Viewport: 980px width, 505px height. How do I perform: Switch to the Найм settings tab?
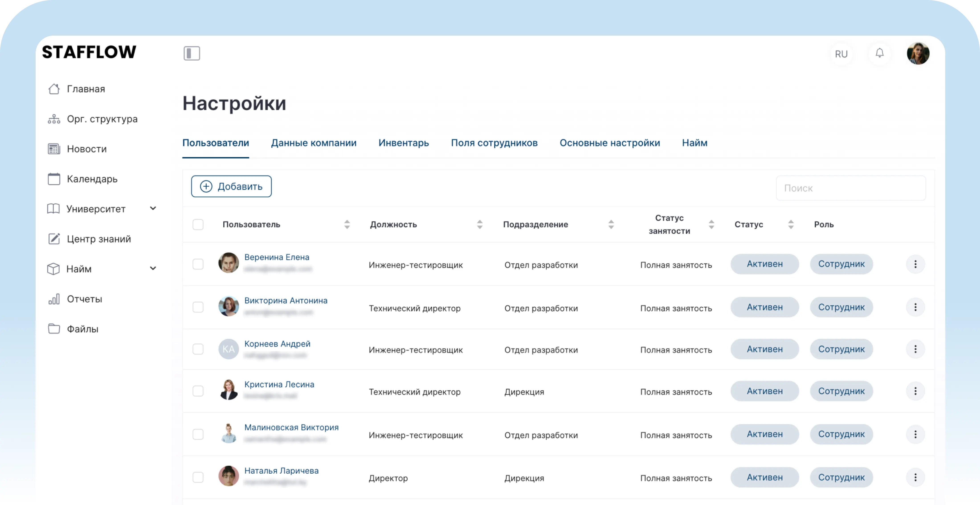(694, 143)
